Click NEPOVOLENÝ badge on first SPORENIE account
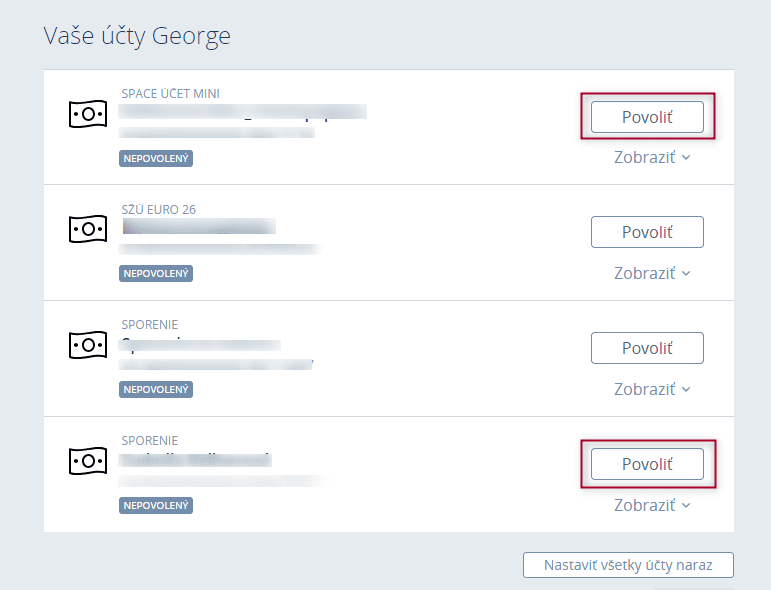771x590 pixels. coord(156,389)
